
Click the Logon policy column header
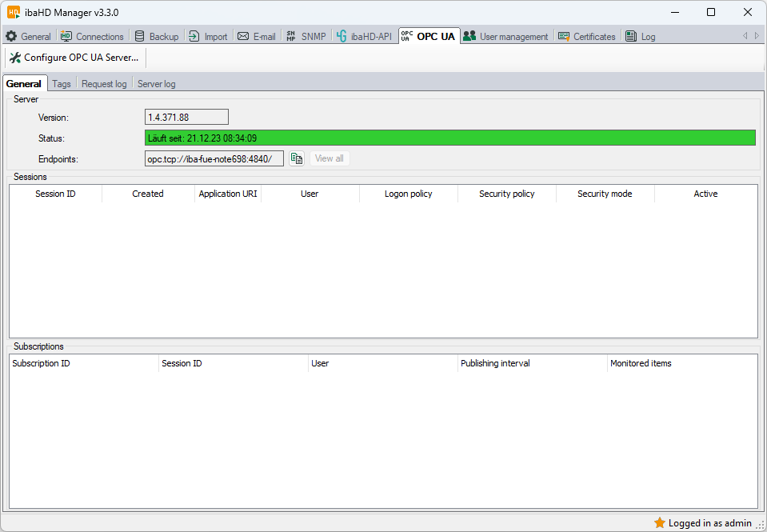click(409, 194)
